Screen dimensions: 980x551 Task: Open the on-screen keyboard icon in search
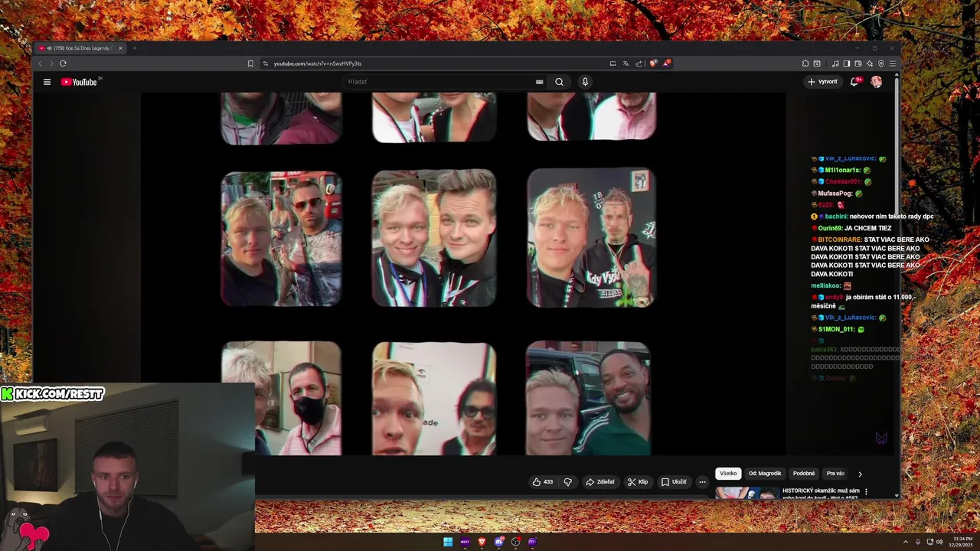(540, 82)
